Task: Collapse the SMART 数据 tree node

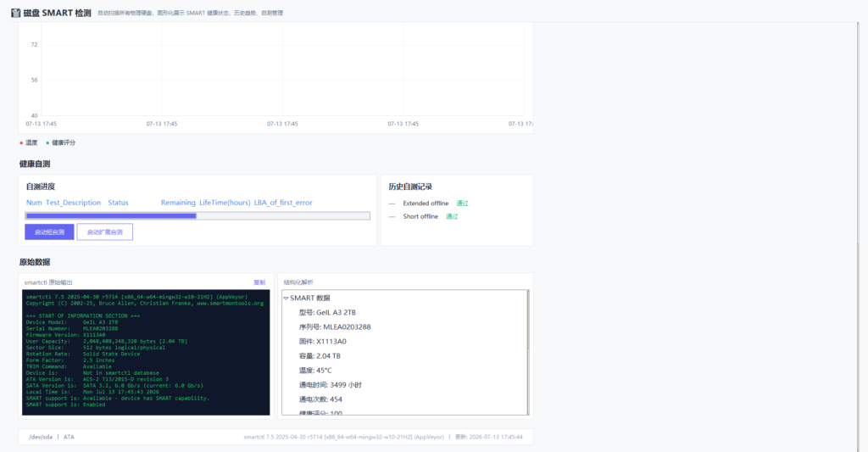Action: tap(287, 298)
